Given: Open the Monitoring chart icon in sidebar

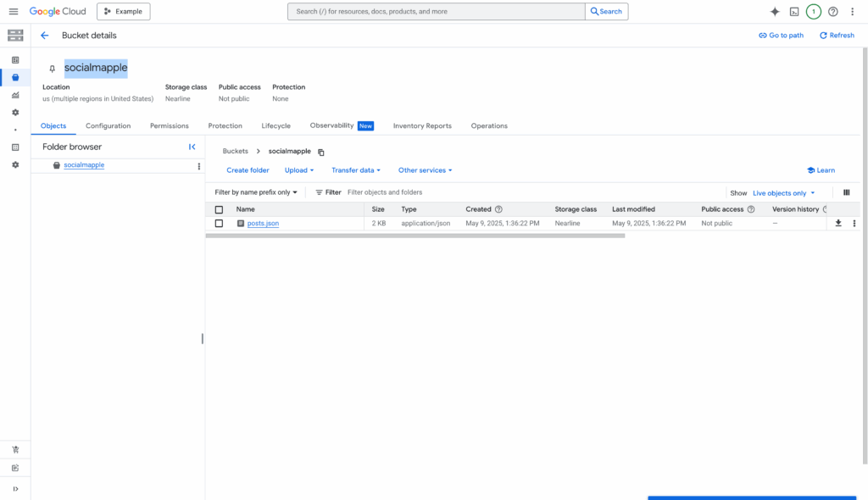Looking at the screenshot, I should (15, 95).
